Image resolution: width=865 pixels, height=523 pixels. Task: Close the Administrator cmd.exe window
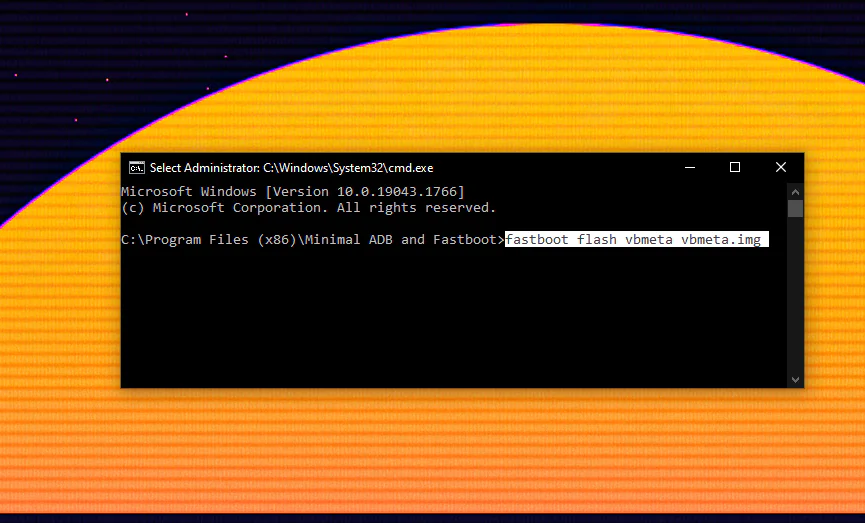click(x=781, y=167)
